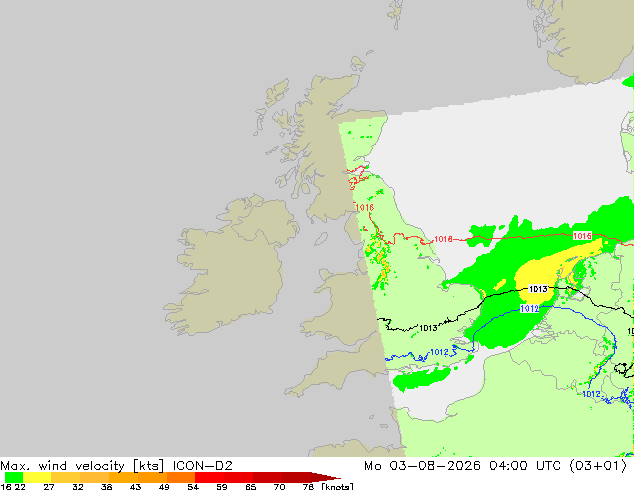This screenshot has width=634, height=490.
Task: Click the boxed blue '1012' label over the North Sea
Action: click(529, 309)
